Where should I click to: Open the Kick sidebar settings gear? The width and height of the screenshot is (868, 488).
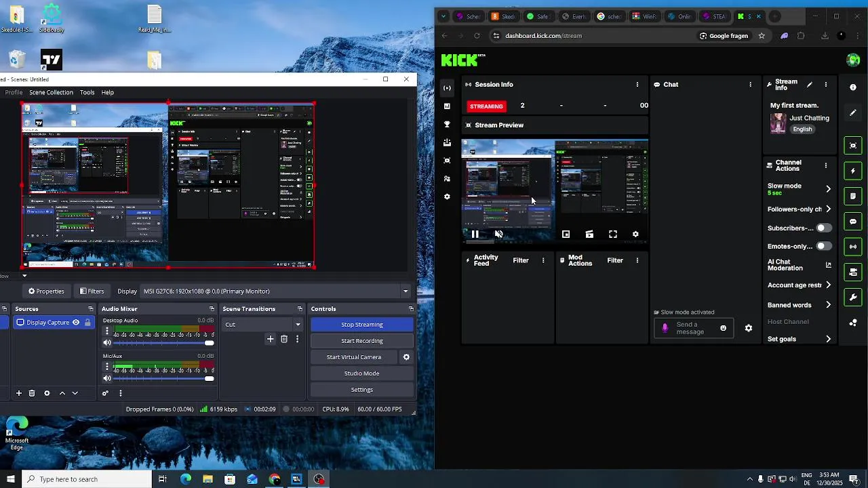(x=447, y=197)
